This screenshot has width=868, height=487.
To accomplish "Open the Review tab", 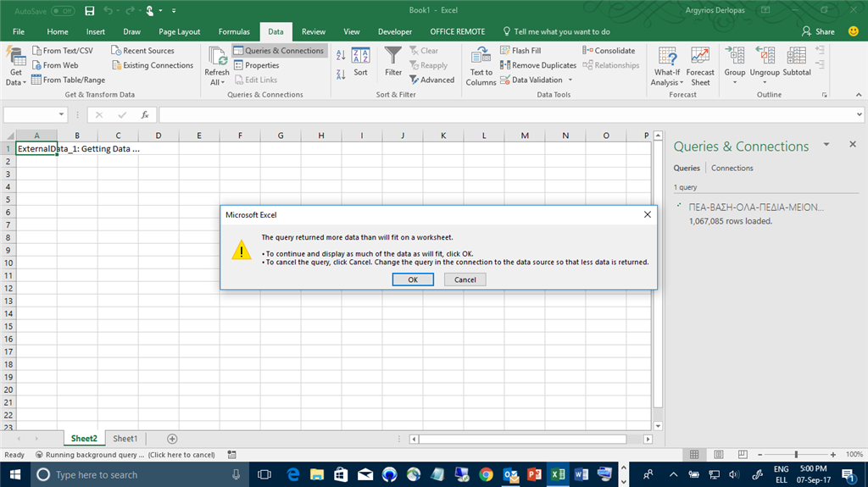I will [314, 31].
